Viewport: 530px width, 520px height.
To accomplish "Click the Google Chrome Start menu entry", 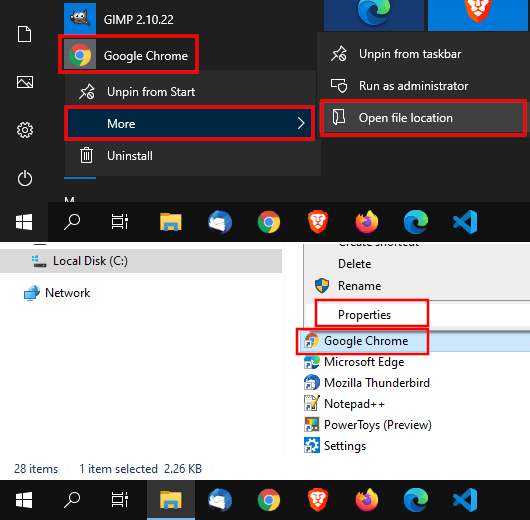I will coord(128,55).
